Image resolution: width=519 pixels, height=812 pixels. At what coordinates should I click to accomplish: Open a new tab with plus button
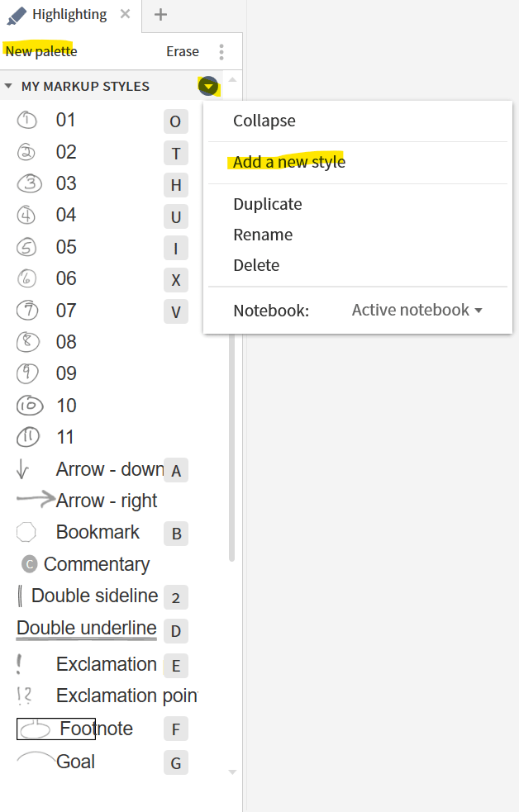click(161, 15)
